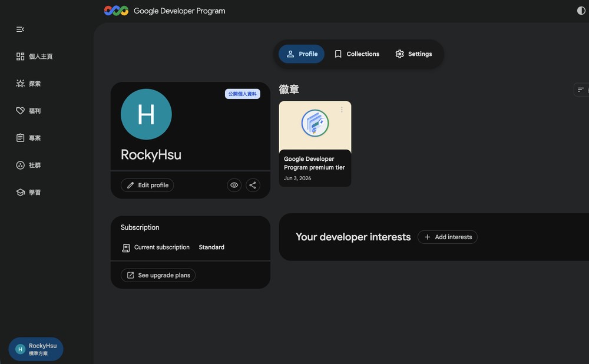Switch to the Collections tab
Viewport: 589px width, 364px height.
357,54
